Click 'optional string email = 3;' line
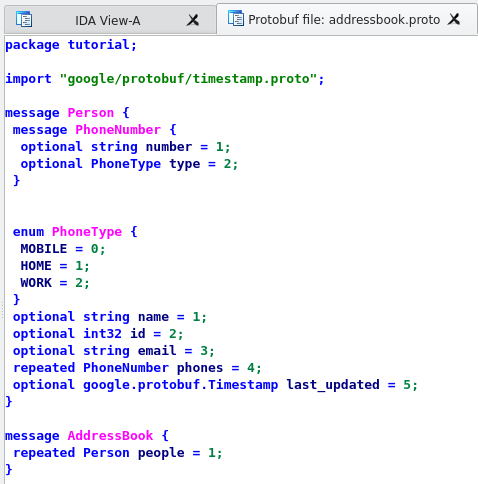This screenshot has height=484, width=478. [114, 351]
